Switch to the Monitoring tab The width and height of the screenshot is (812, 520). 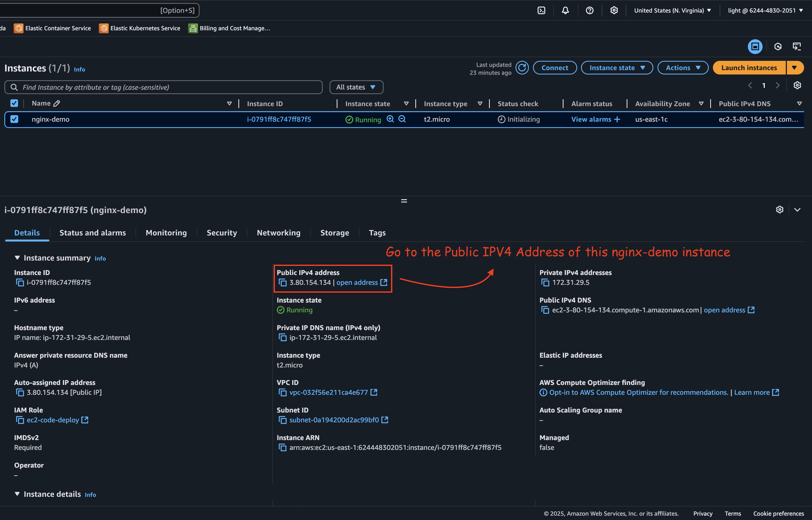pos(166,233)
